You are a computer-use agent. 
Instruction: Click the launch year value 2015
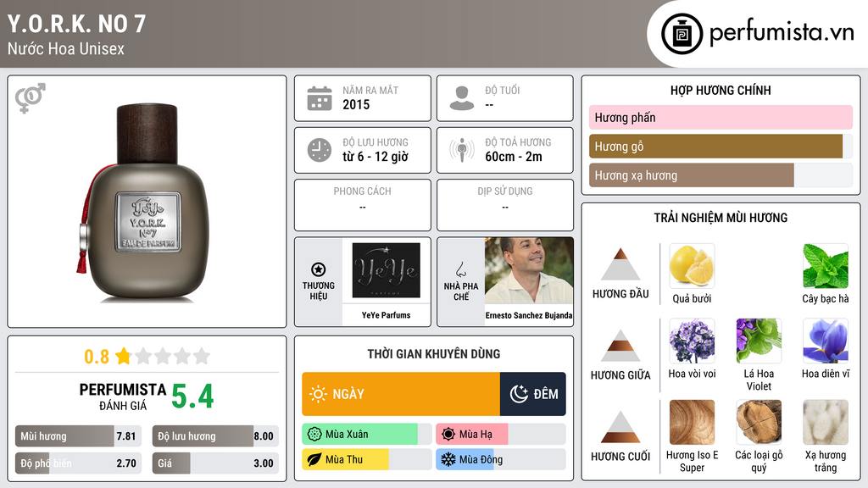coord(356,104)
